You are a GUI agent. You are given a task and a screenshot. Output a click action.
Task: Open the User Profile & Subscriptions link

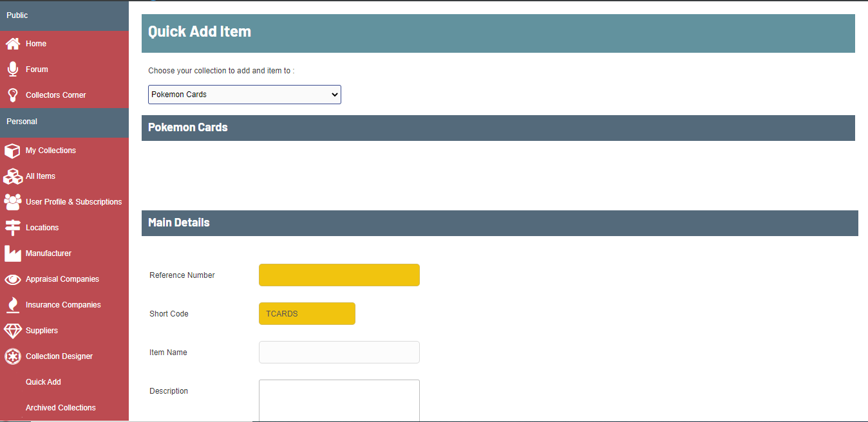(73, 202)
